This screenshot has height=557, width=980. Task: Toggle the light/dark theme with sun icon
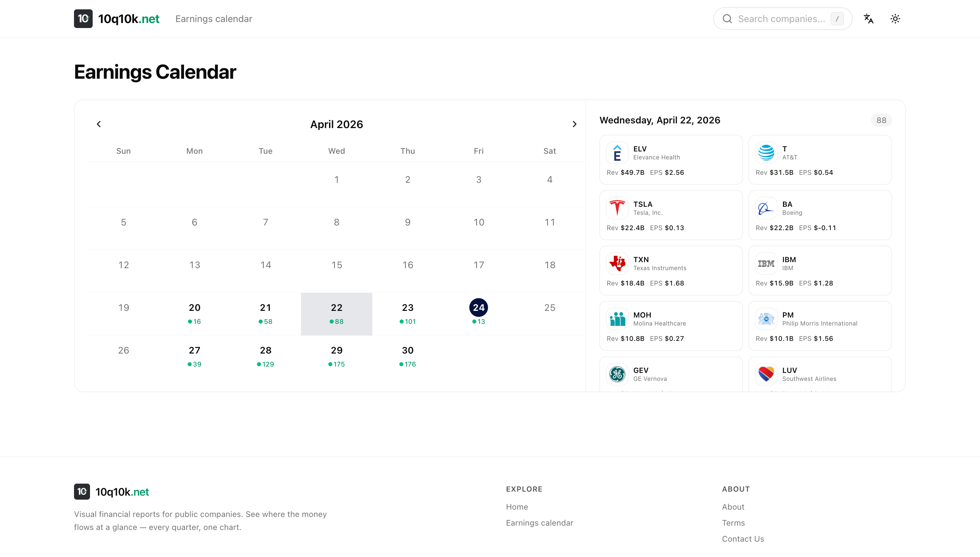tap(895, 18)
